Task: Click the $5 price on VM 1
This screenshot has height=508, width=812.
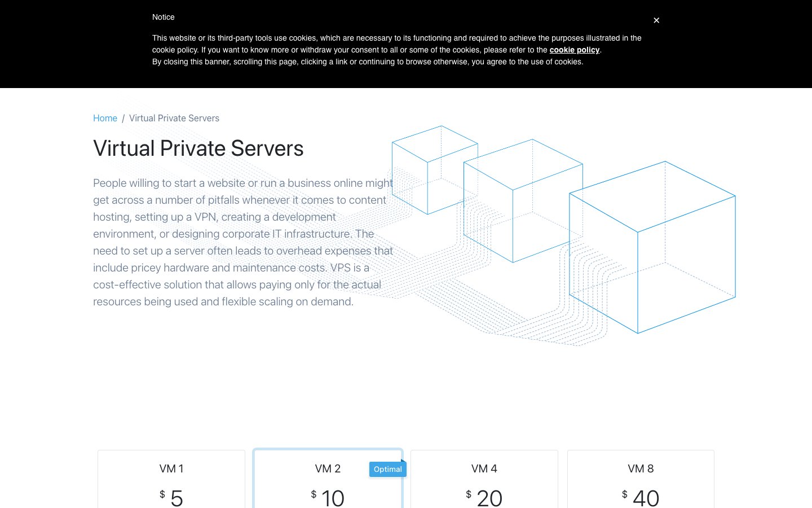Action: coord(171,497)
